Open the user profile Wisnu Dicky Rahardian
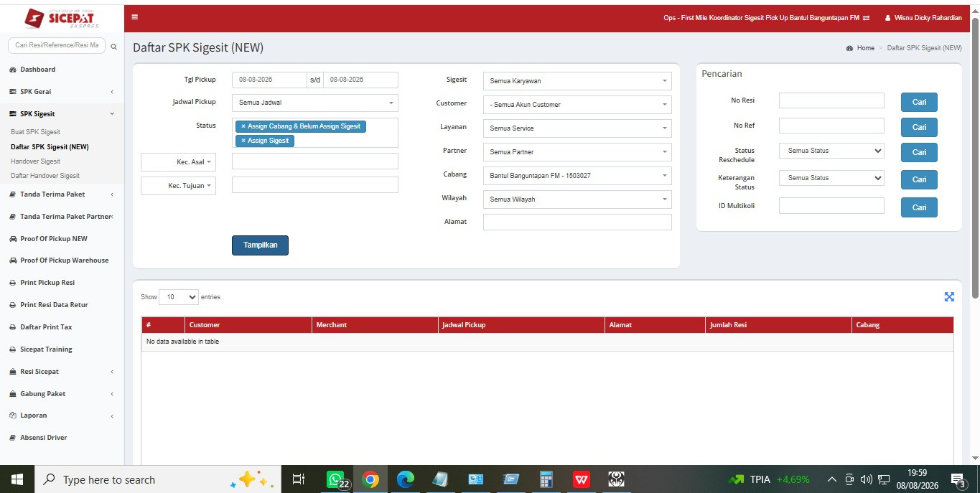980x493 pixels. pos(923,18)
